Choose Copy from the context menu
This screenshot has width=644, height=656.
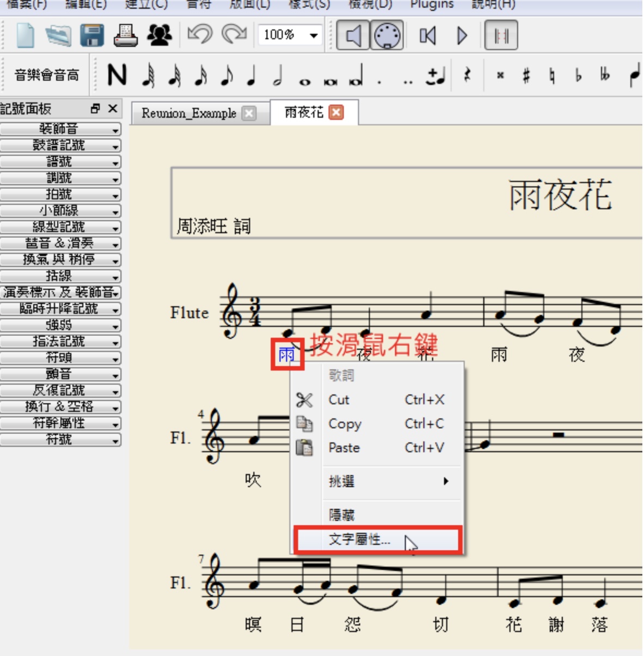click(x=378, y=424)
